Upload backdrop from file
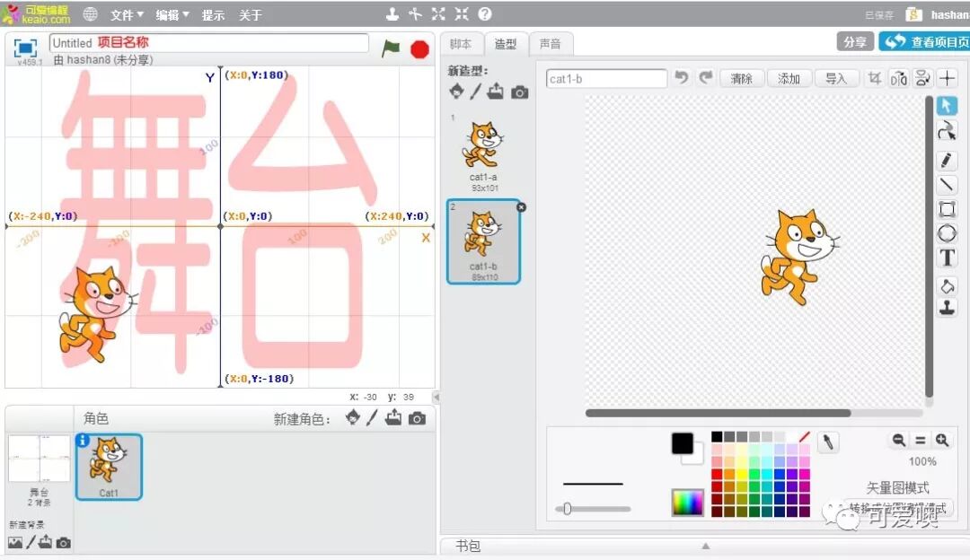Image resolution: width=970 pixels, height=560 pixels. point(45,543)
